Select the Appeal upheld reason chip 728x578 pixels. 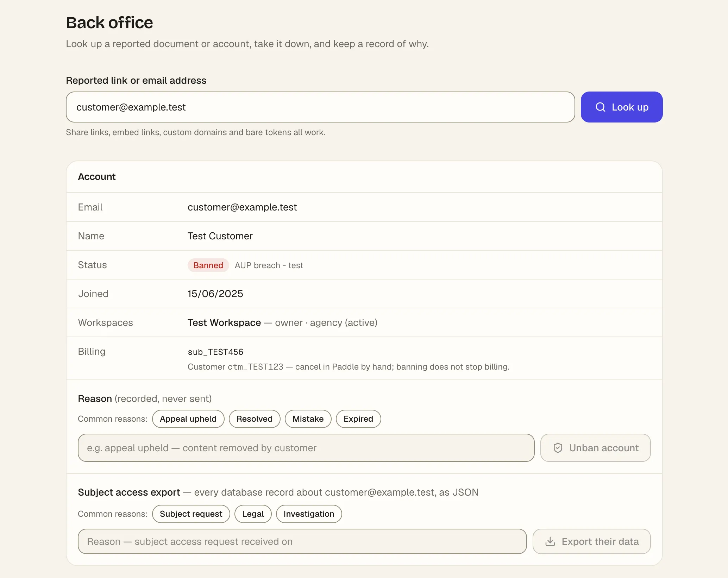[x=188, y=419]
